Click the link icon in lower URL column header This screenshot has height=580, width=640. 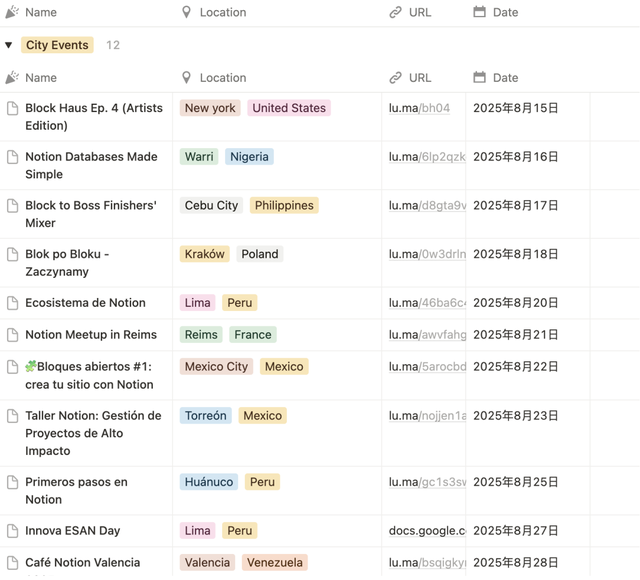395,78
